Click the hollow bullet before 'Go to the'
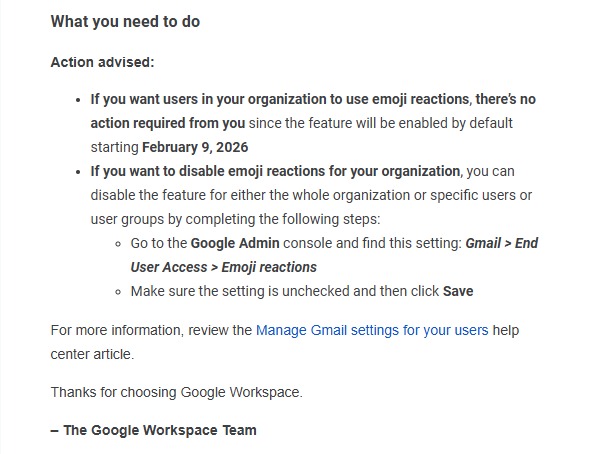Screen dimensions: 601x454 118,244
